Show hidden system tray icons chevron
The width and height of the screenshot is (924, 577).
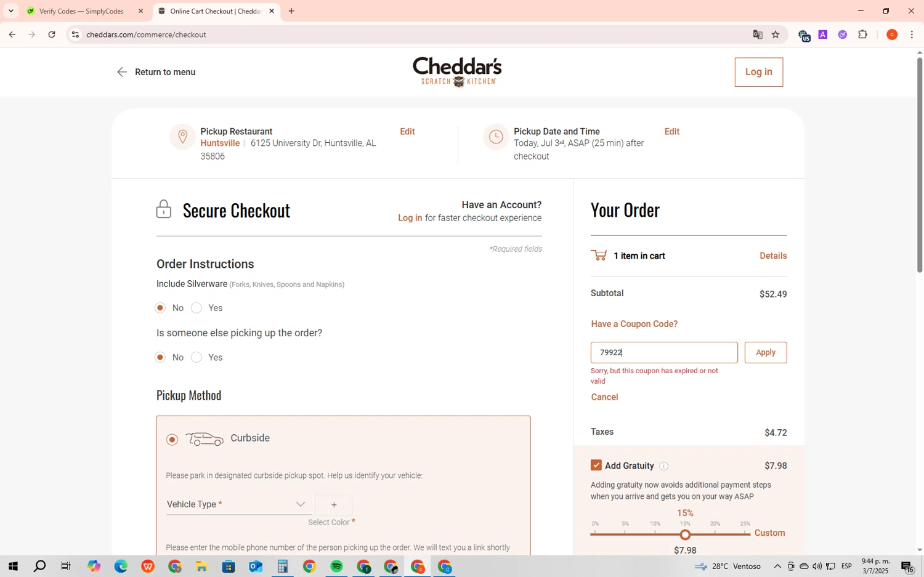[x=777, y=567]
